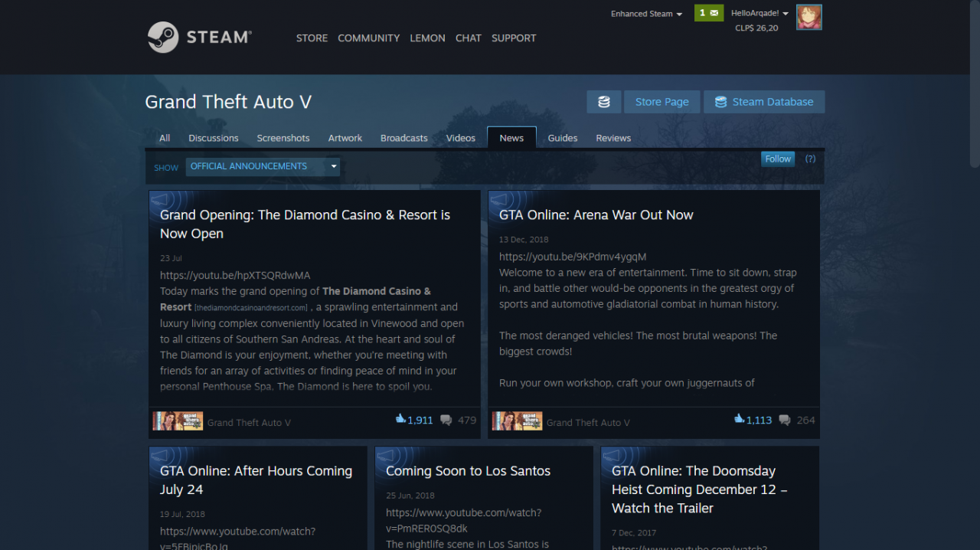
Task: Open Coming Soon to Los Santos title
Action: tap(468, 471)
